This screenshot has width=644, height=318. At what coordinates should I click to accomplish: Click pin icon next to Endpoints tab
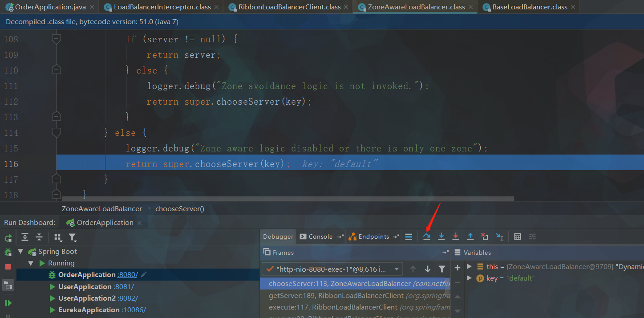coord(396,236)
